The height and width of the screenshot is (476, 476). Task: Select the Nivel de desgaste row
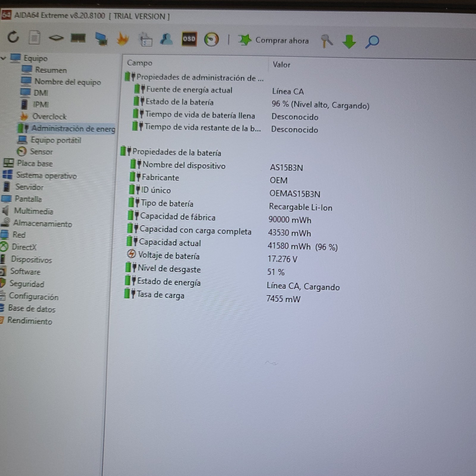point(205,270)
